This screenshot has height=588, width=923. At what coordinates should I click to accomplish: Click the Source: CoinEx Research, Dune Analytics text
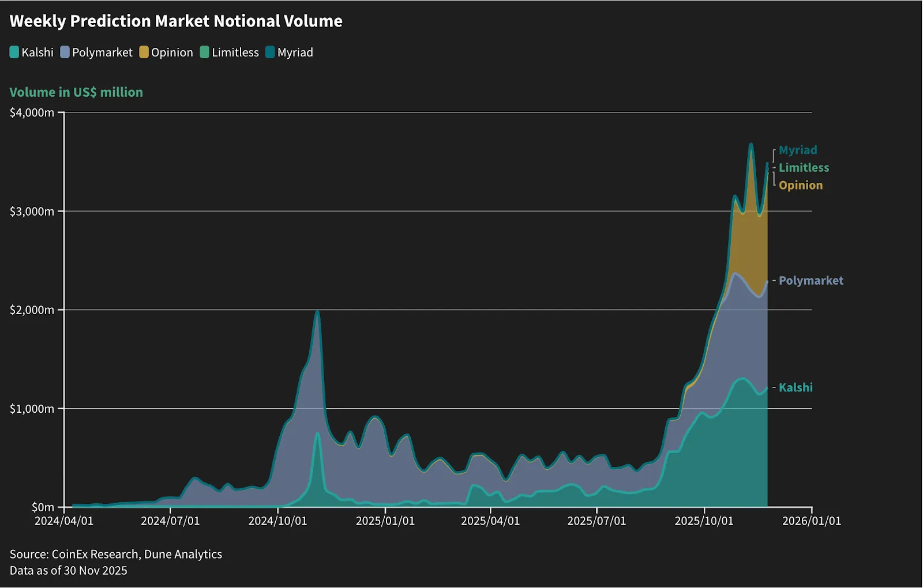pyautogui.click(x=116, y=555)
